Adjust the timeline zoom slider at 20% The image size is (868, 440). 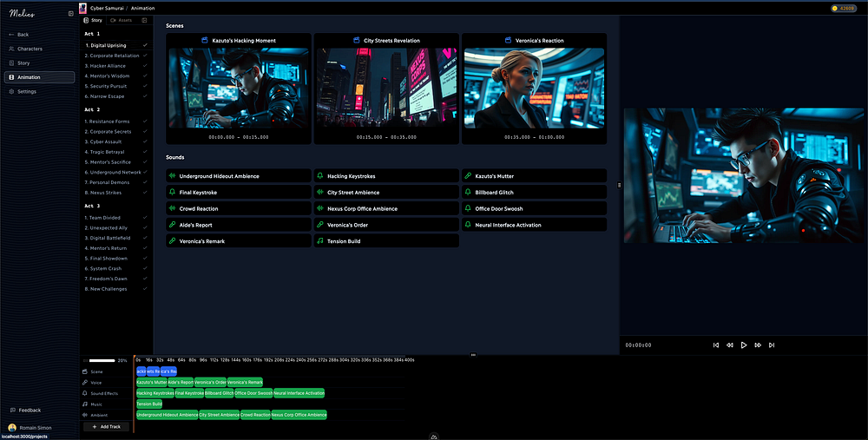click(102, 360)
